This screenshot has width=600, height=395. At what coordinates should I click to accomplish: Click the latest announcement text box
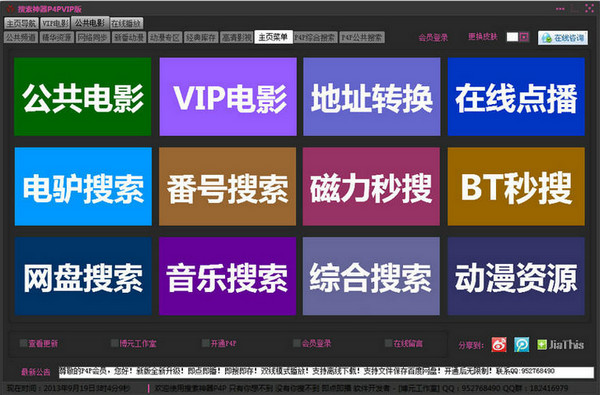(326, 371)
